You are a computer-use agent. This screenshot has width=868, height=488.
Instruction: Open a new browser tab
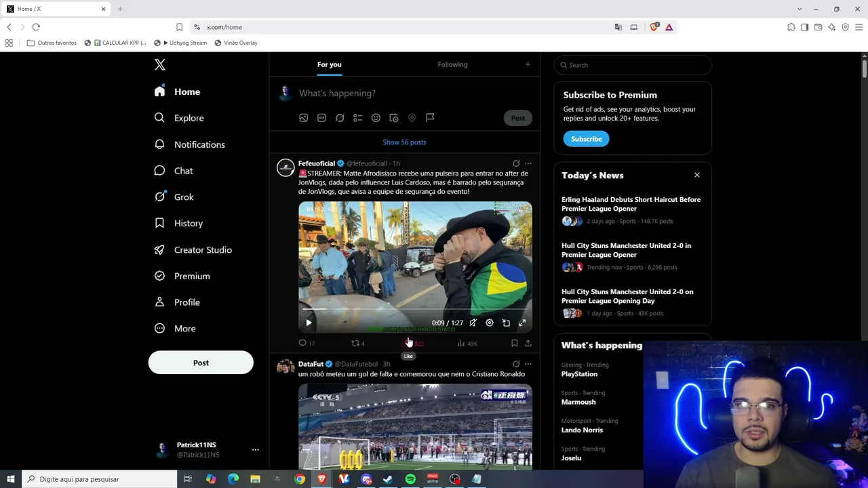click(120, 9)
